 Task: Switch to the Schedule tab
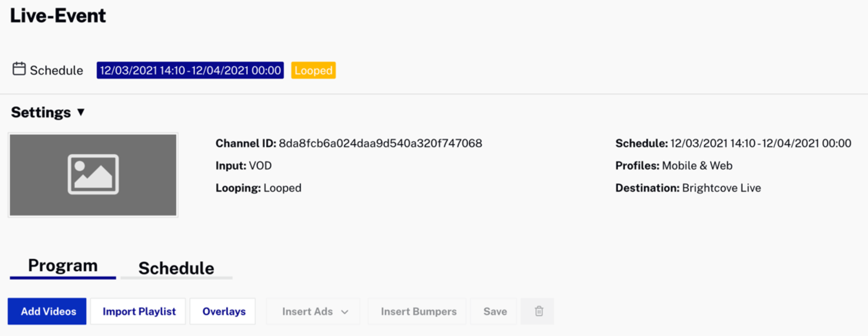(x=176, y=269)
